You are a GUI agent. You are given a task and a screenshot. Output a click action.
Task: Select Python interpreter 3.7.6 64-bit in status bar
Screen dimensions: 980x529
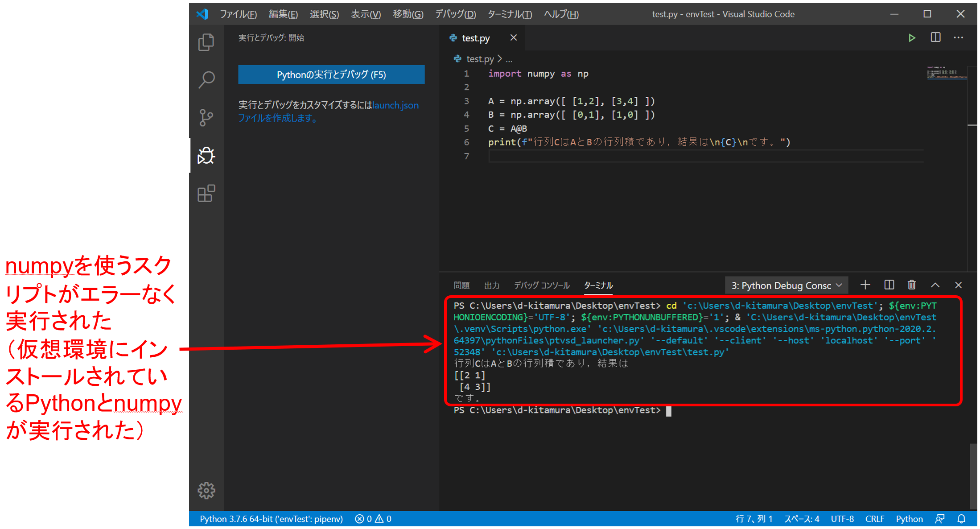[x=271, y=519]
